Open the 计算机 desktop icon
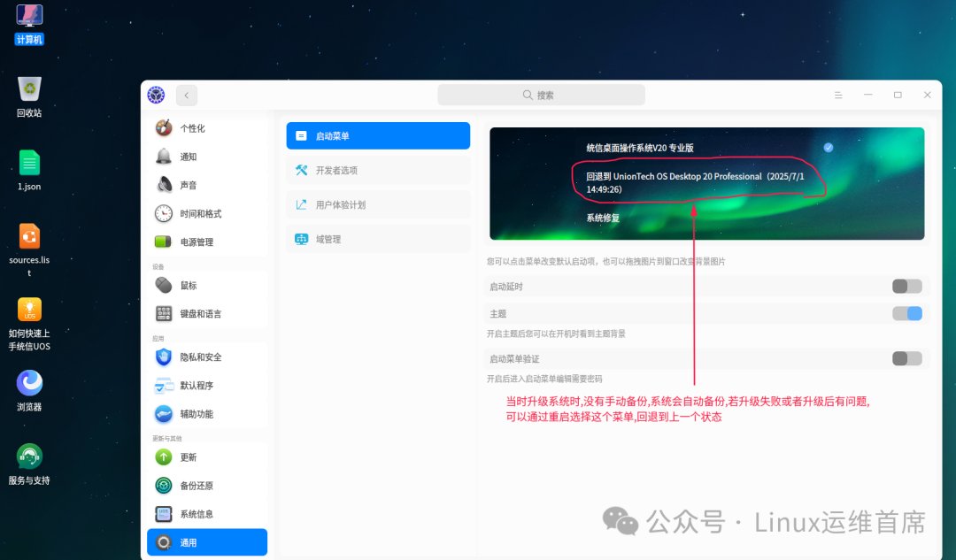Viewport: 956px width, 560px height. [x=29, y=25]
